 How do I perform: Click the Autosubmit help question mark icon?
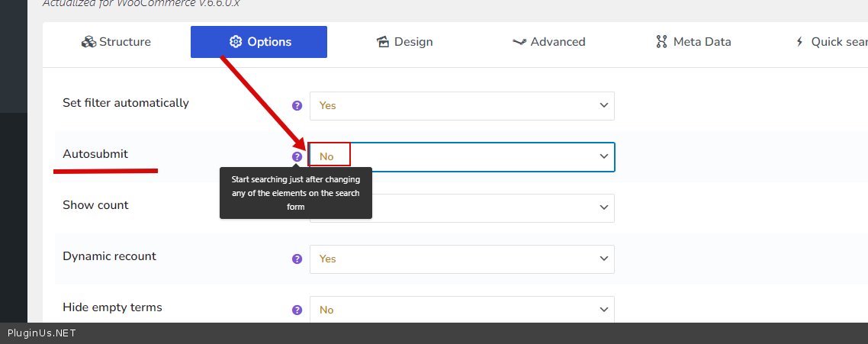[297, 156]
